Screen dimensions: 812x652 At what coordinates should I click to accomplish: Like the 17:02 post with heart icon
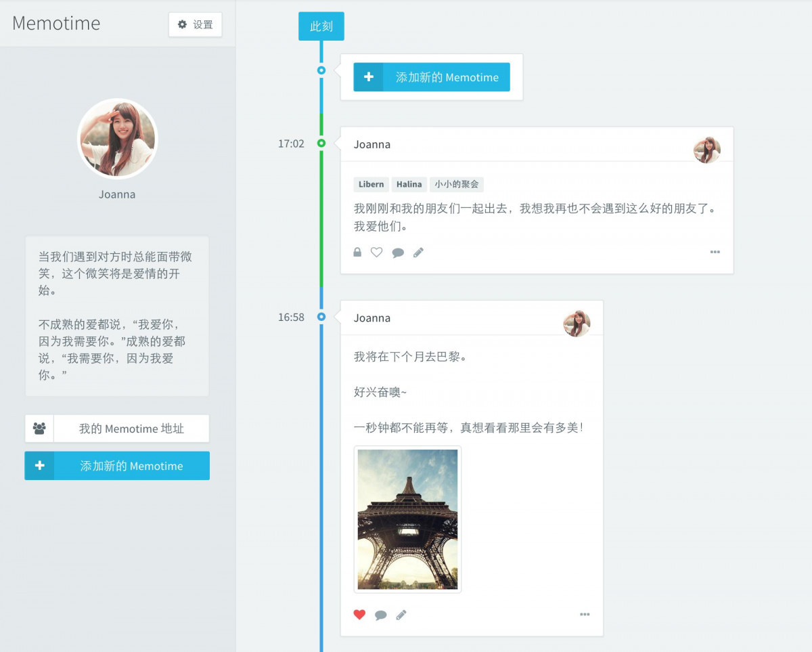click(377, 253)
